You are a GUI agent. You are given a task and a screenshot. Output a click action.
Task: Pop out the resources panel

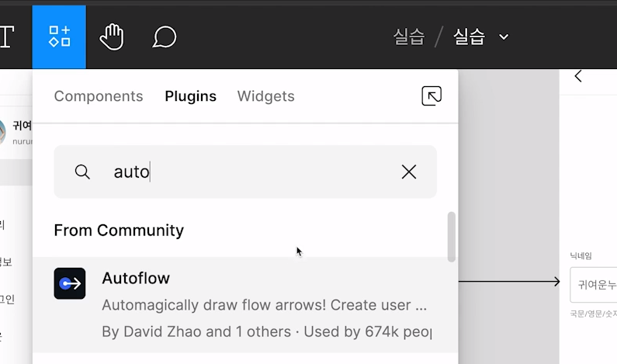coord(432,96)
